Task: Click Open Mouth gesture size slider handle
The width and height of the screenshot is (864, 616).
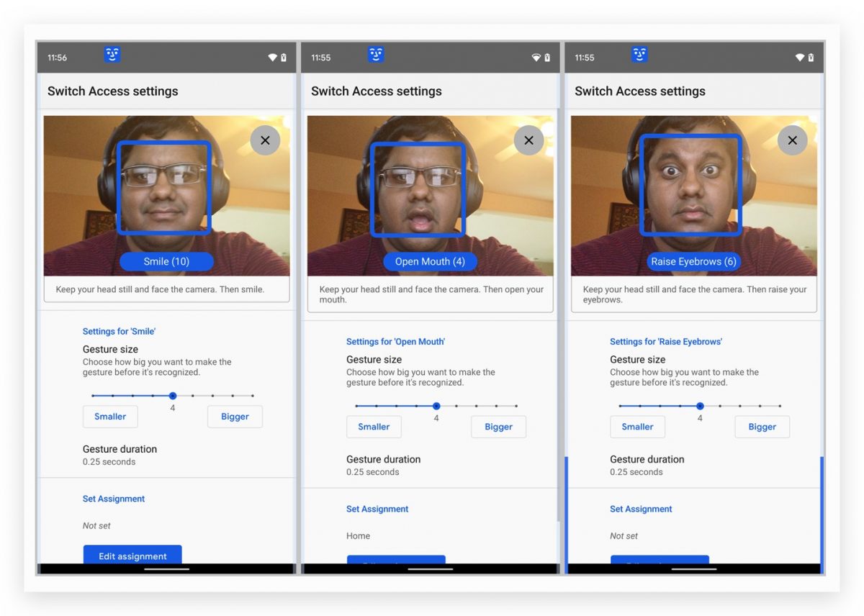Action: click(436, 406)
